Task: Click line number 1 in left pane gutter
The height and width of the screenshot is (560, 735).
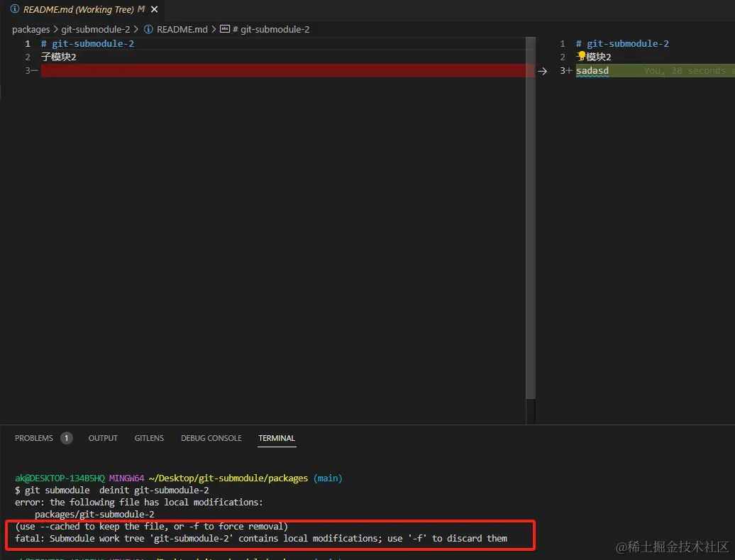Action: 28,43
